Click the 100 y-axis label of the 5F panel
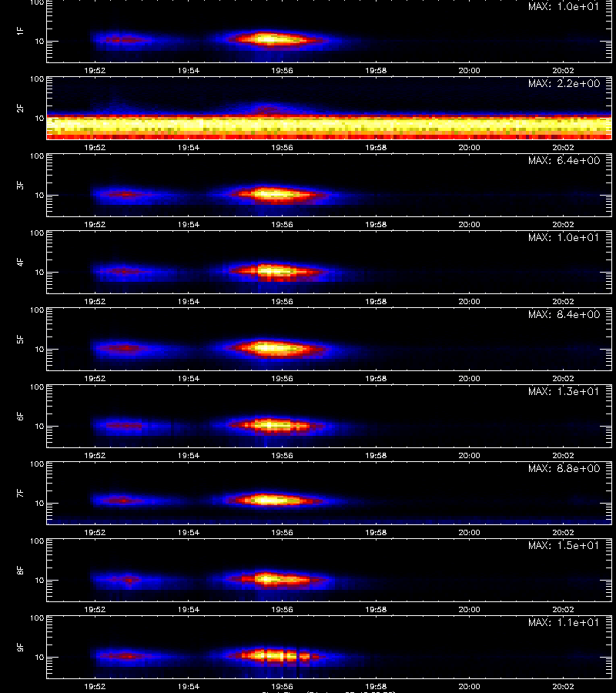Viewport: 616px width, 693px height. tap(37, 311)
